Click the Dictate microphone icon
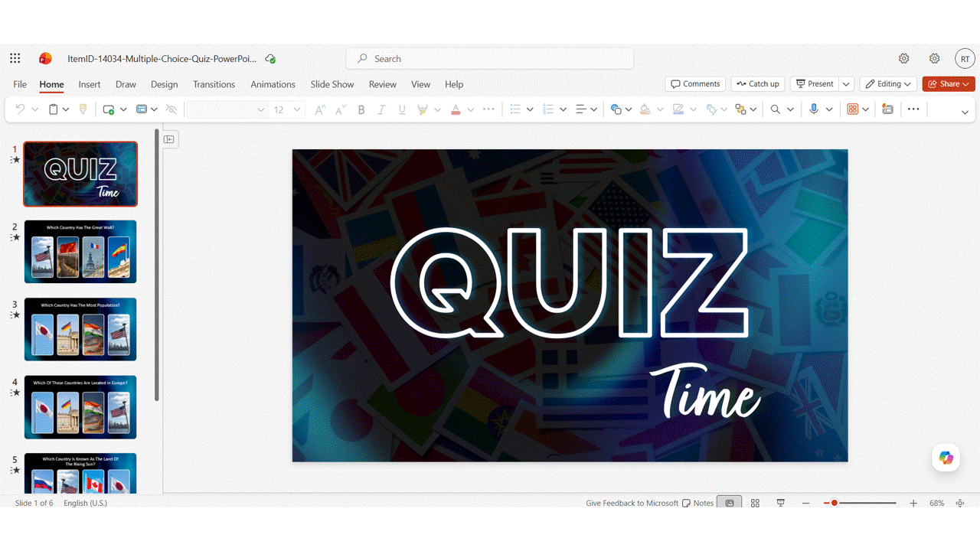980x551 pixels. point(814,109)
